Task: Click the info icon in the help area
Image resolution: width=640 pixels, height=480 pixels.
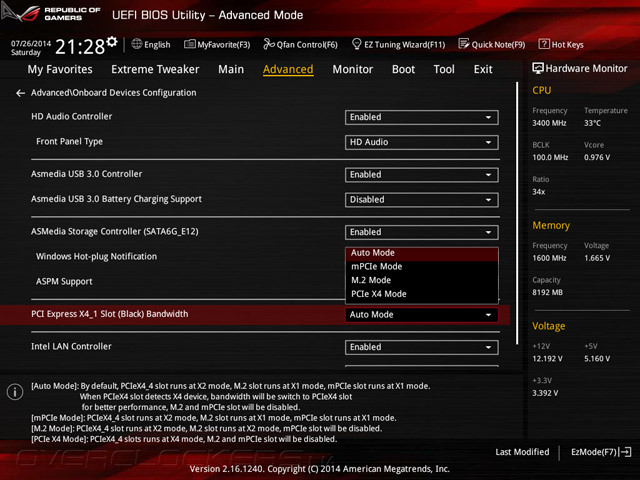Action: pos(15,392)
